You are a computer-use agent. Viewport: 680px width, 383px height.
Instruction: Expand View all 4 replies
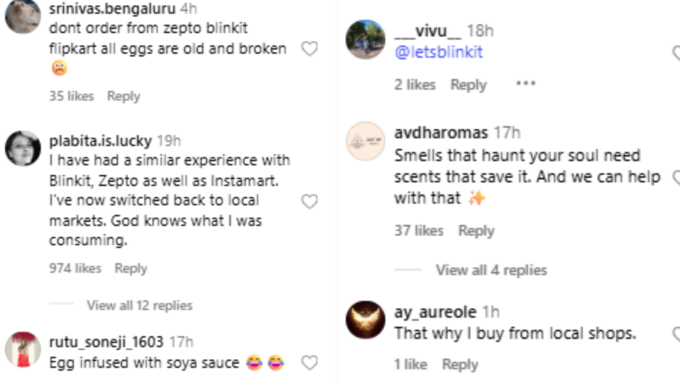[491, 270]
